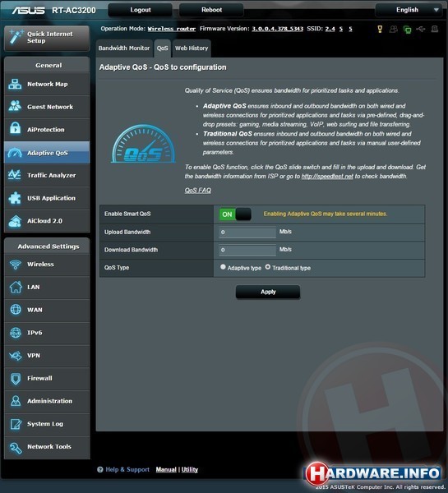
Task: Open Network Tools menu label
Action: coord(49,446)
